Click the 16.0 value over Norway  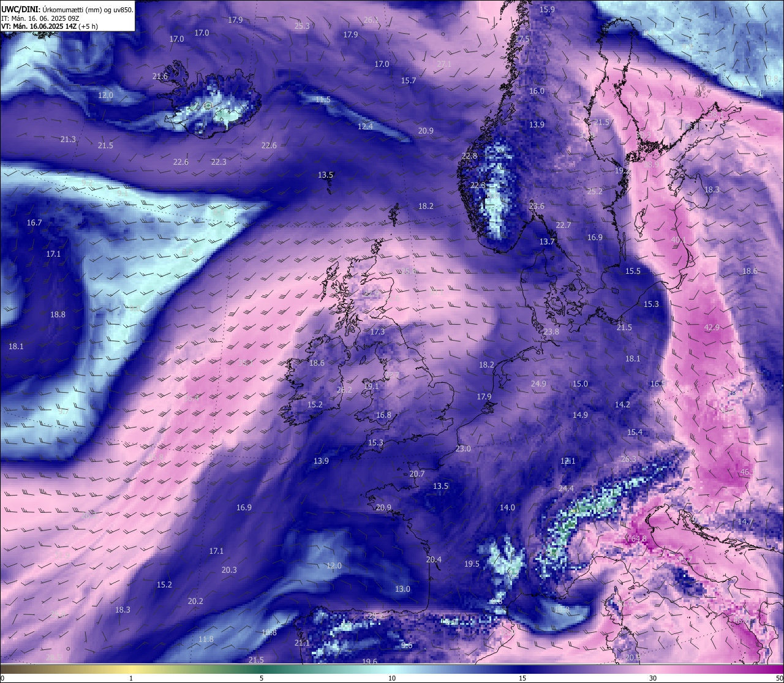(x=537, y=91)
